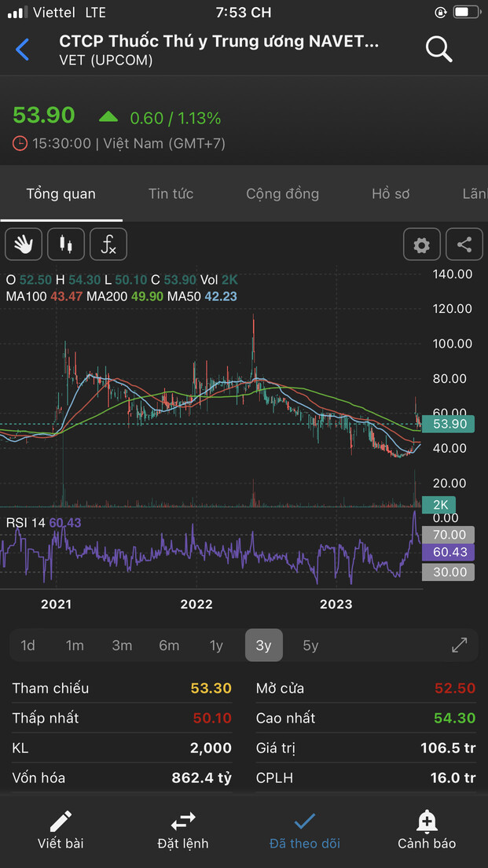Select the 1d timeframe

point(28,645)
